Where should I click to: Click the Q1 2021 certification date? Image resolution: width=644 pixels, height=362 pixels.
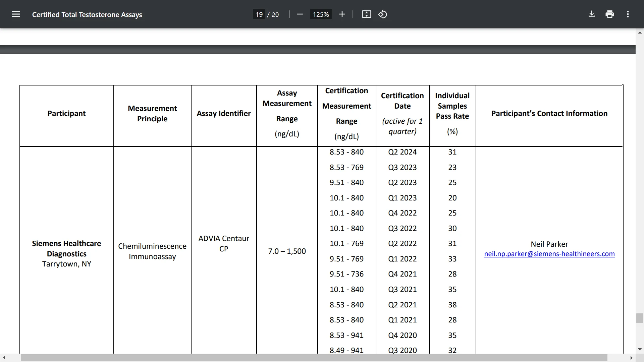coord(402,320)
